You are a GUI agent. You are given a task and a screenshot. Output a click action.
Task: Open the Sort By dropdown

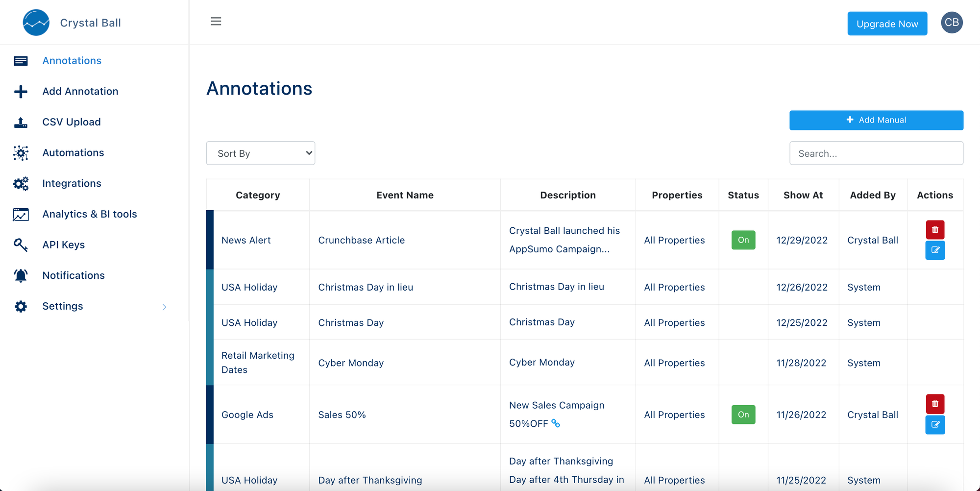[261, 153]
